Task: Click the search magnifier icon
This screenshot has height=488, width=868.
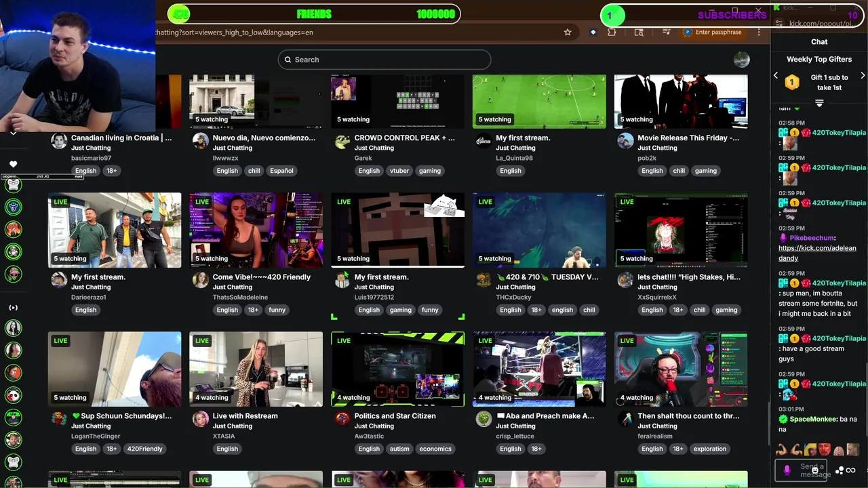Action: coord(288,60)
